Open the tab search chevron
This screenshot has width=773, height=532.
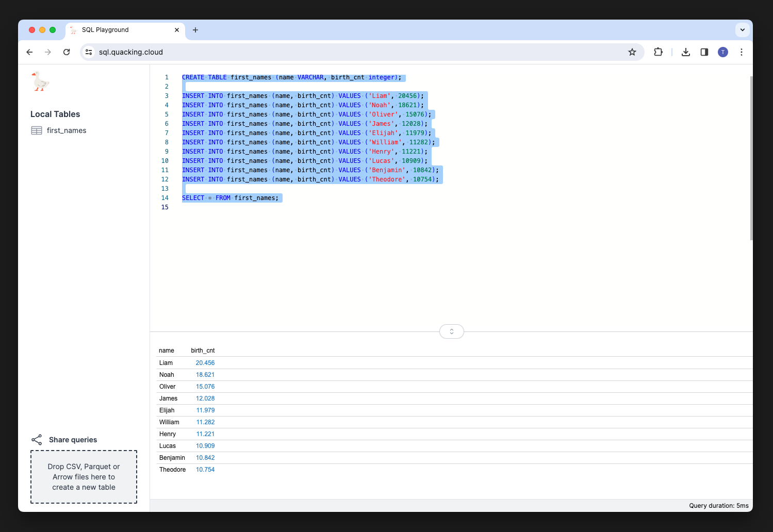coord(743,29)
